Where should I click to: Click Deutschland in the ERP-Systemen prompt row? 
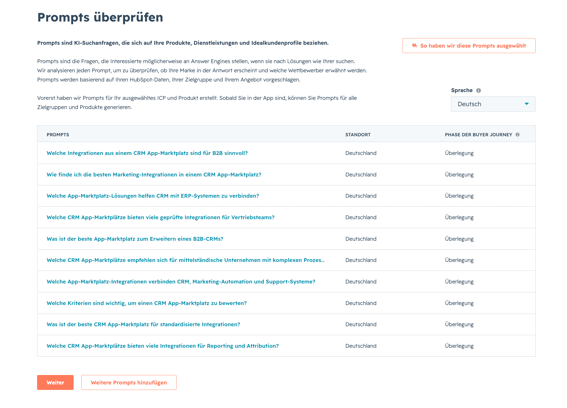click(361, 196)
